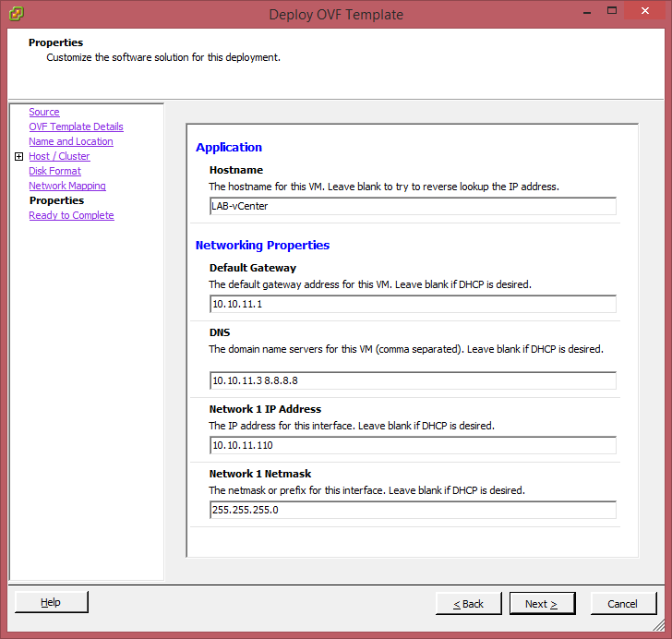Open the OVF Template Details step
This screenshot has height=639, width=672.
click(x=76, y=127)
